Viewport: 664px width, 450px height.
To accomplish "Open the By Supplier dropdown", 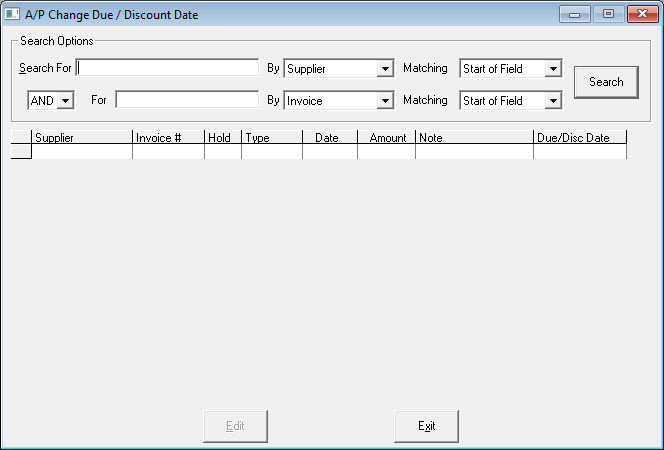I will click(x=385, y=69).
